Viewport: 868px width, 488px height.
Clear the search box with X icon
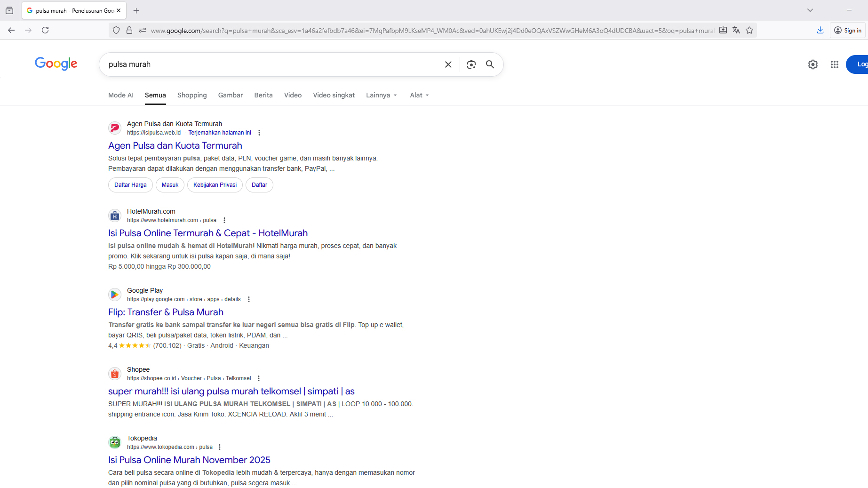[448, 64]
